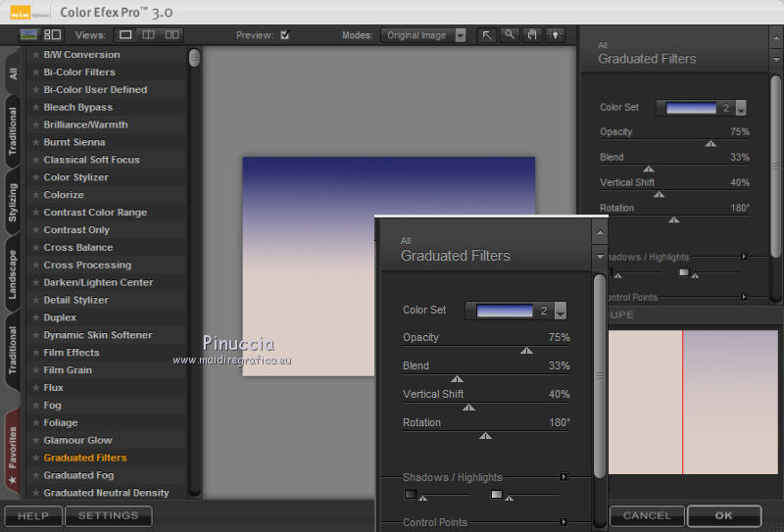
Task: Click the Opacity slider handle in enlarged inset
Action: [526, 351]
